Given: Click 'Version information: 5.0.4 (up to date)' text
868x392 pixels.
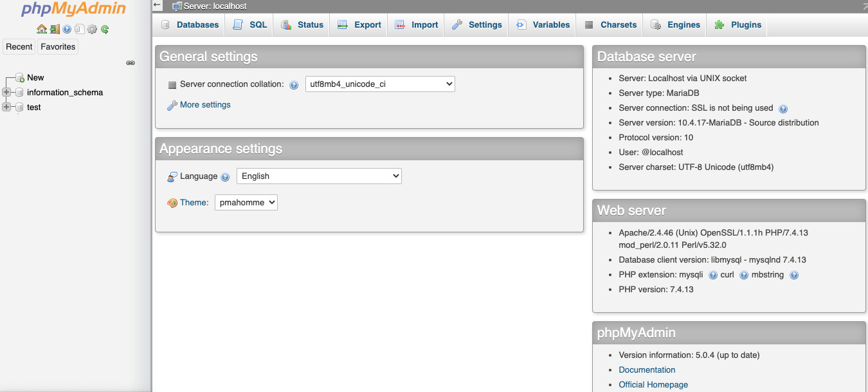Looking at the screenshot, I should pyautogui.click(x=689, y=355).
